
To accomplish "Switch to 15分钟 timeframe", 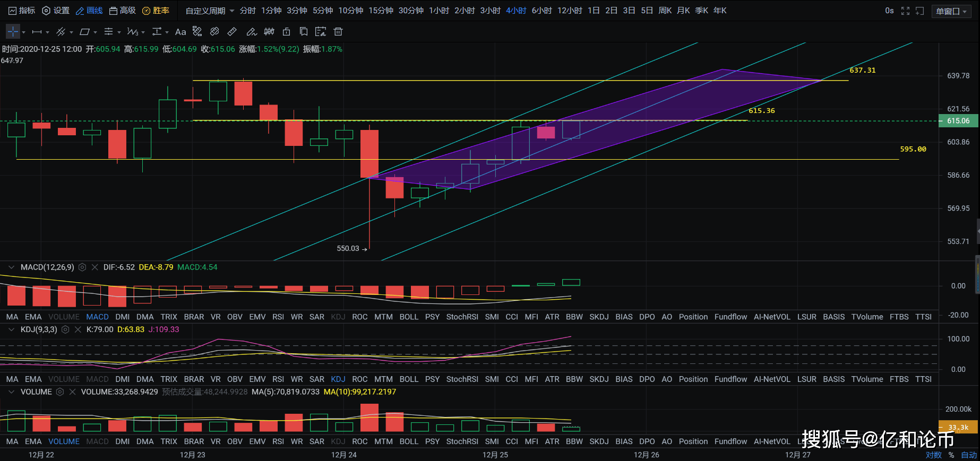I will (x=381, y=11).
